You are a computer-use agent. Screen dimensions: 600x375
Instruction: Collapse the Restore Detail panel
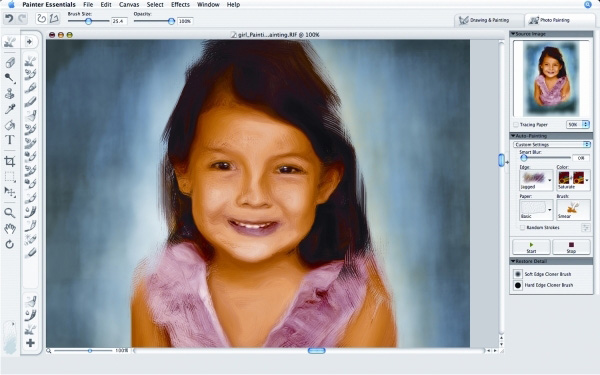513,261
